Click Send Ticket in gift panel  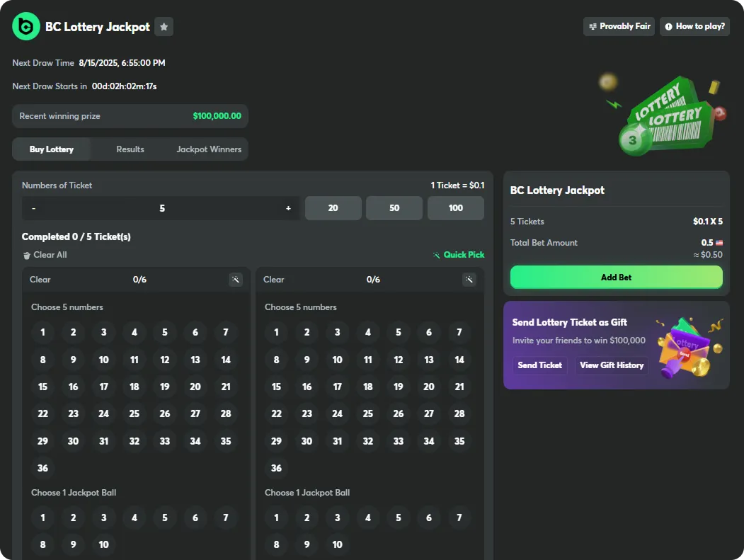(x=540, y=365)
